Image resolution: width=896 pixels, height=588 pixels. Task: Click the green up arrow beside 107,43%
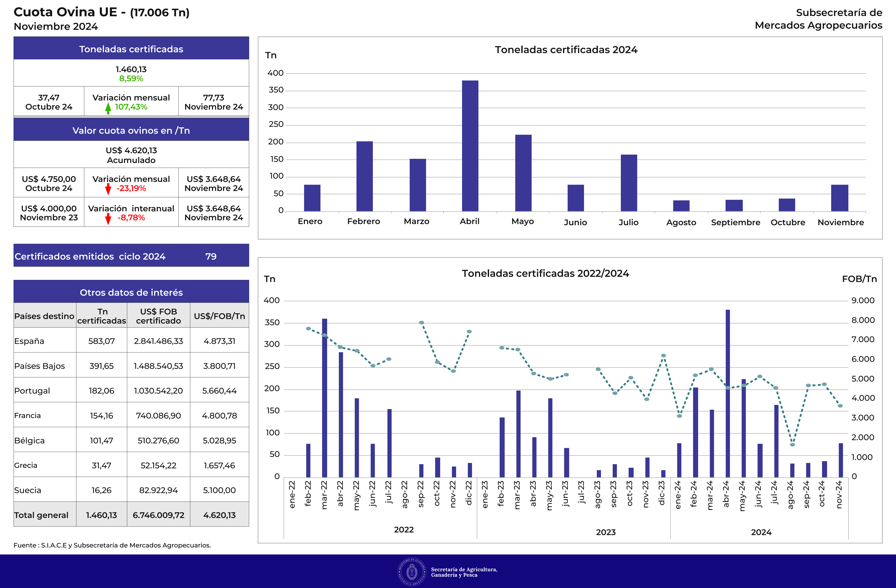[x=108, y=108]
